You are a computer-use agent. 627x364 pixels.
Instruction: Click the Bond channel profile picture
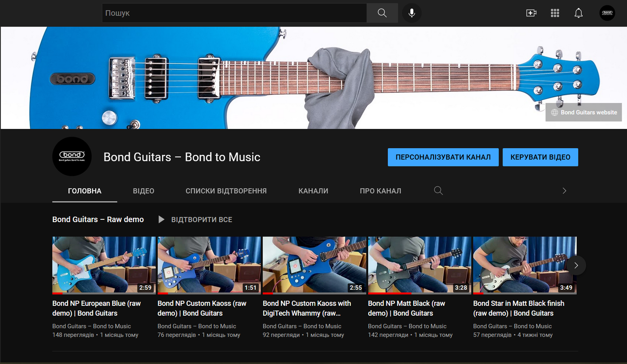click(72, 156)
